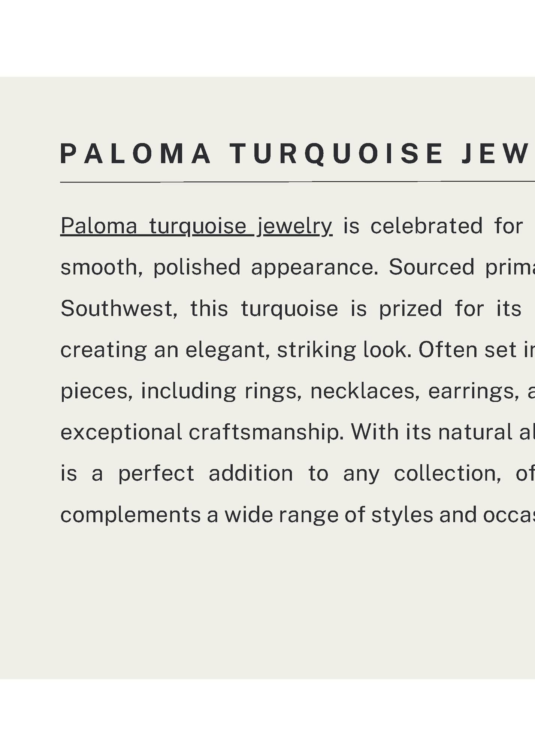Open the Paloma turquoise jewelry hyperlink
Image resolution: width=535 pixels, height=756 pixels.
point(196,226)
